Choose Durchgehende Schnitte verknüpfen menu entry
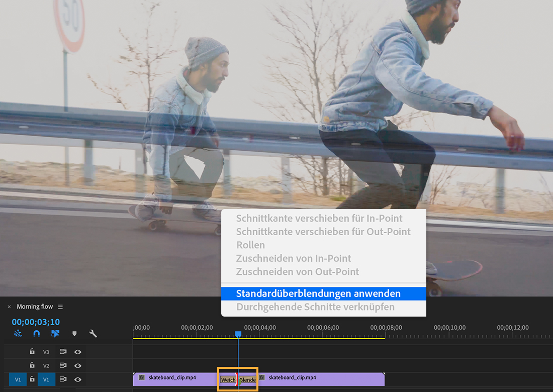The image size is (553, 392). (x=323, y=307)
